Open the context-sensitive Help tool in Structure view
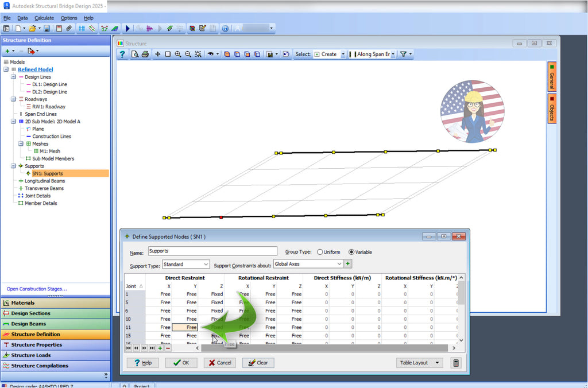The image size is (588, 388). (x=122, y=54)
